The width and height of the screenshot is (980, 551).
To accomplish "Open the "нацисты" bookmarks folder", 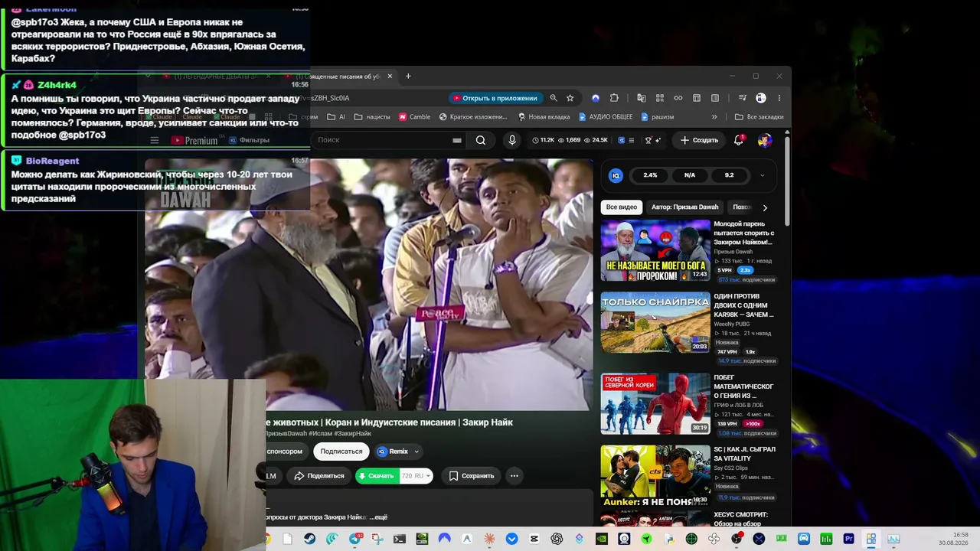I will click(371, 117).
